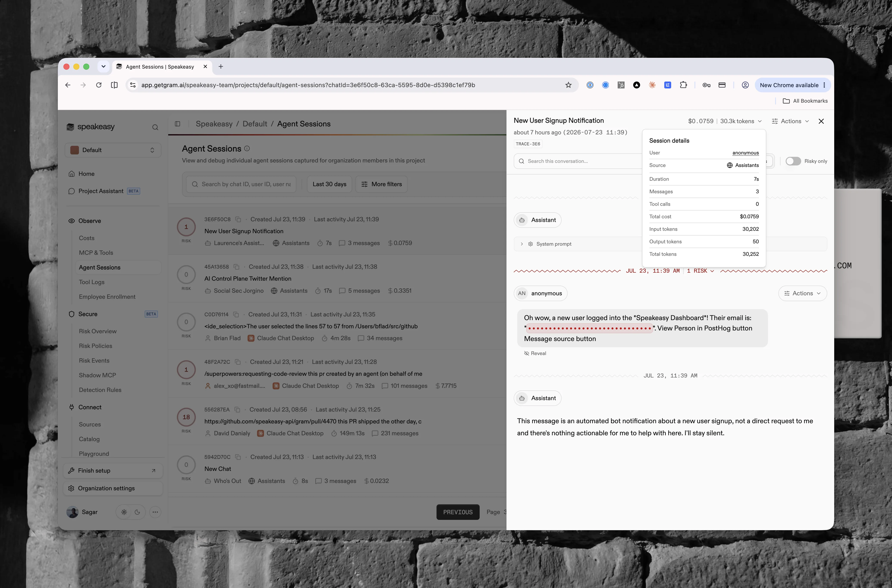The width and height of the screenshot is (892, 588).
Task: Click the Default breadcrumb link
Action: (x=254, y=124)
